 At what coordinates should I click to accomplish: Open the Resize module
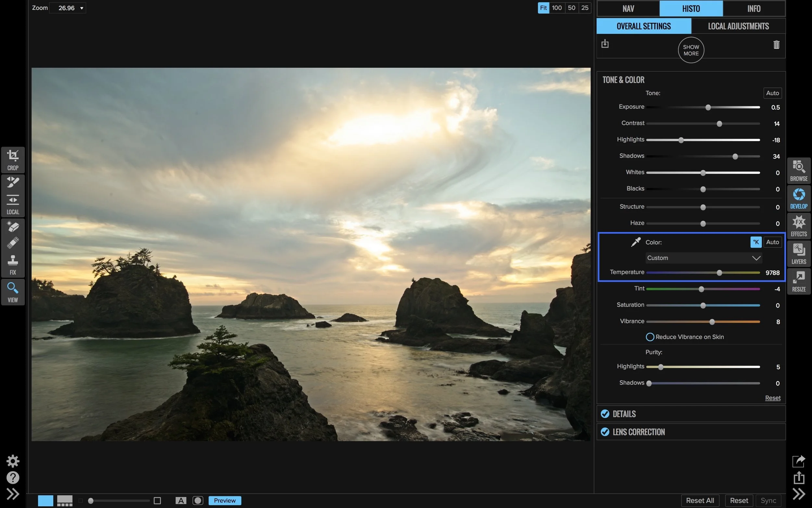pos(799,281)
